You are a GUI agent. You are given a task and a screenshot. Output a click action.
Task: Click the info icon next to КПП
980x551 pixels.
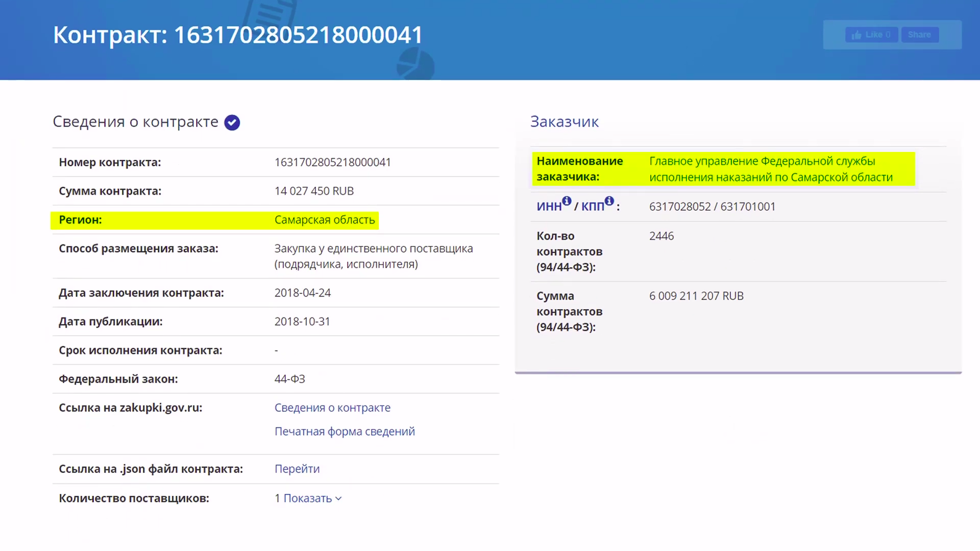[x=609, y=201]
